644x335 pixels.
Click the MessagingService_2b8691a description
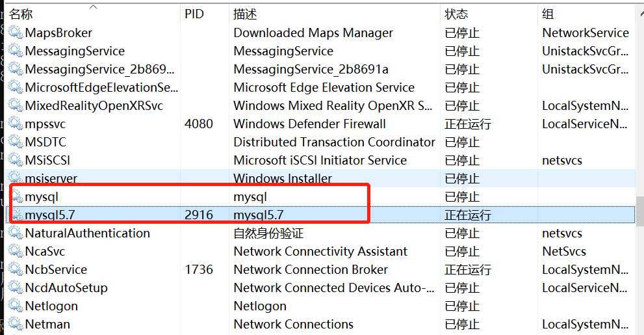tap(311, 69)
